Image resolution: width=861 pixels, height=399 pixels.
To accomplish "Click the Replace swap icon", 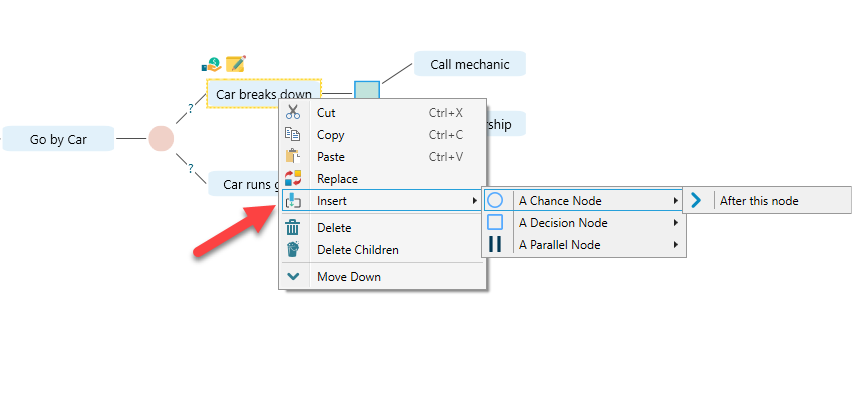I will (293, 178).
